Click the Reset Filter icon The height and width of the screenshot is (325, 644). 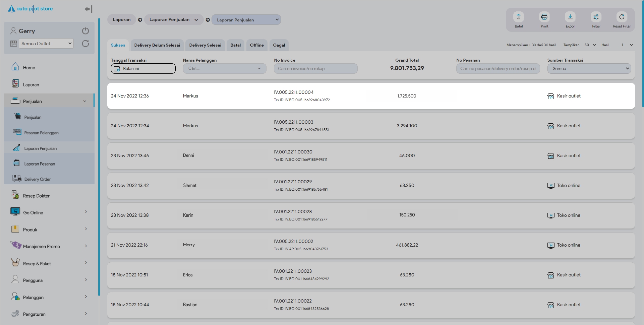pyautogui.click(x=622, y=17)
